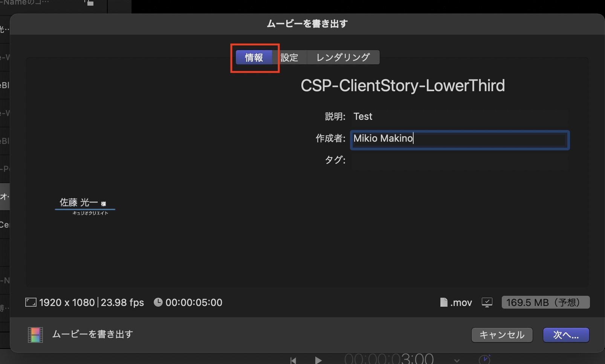Screen dimensions: 605x364
Task: Cancel the export with キャンセル
Action: coord(502,335)
